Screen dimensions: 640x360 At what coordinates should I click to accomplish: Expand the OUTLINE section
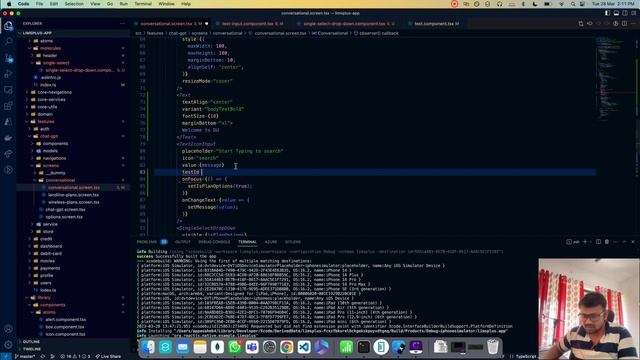31,342
